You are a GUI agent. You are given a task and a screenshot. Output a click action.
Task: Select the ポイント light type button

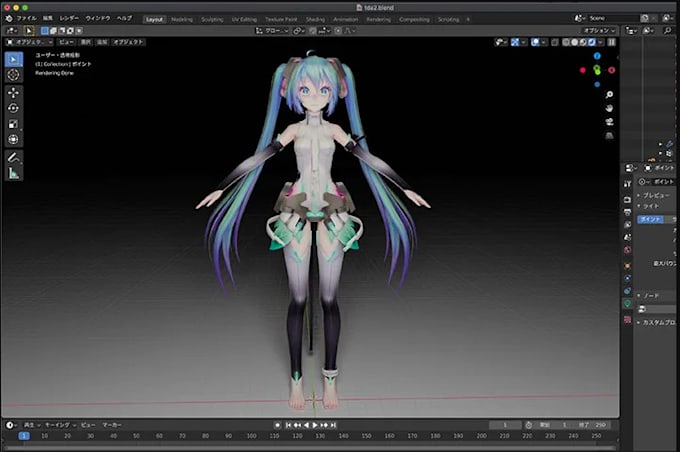click(651, 219)
